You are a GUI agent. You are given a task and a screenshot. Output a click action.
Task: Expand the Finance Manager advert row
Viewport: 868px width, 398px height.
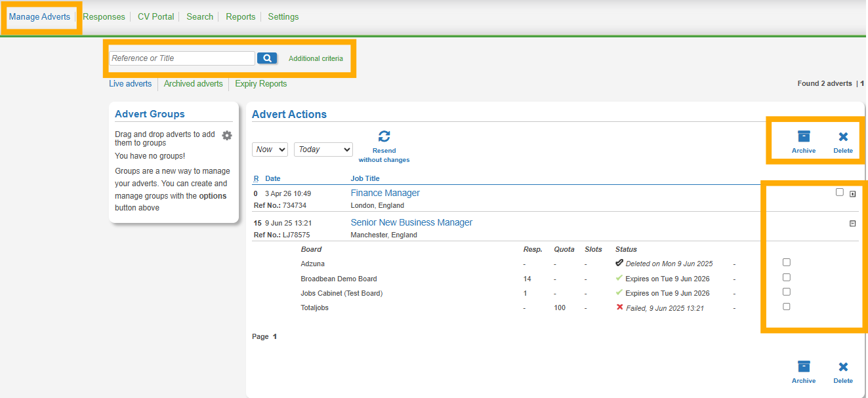(x=853, y=194)
